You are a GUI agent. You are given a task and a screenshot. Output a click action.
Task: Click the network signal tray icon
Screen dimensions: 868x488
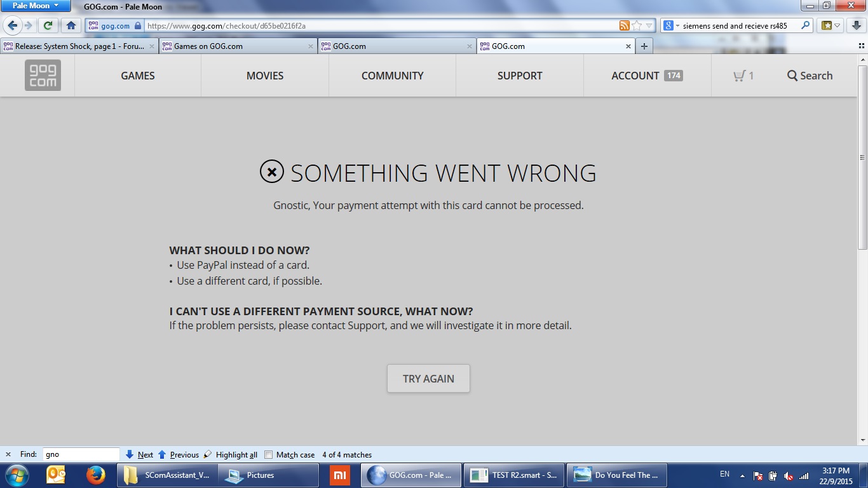(804, 475)
